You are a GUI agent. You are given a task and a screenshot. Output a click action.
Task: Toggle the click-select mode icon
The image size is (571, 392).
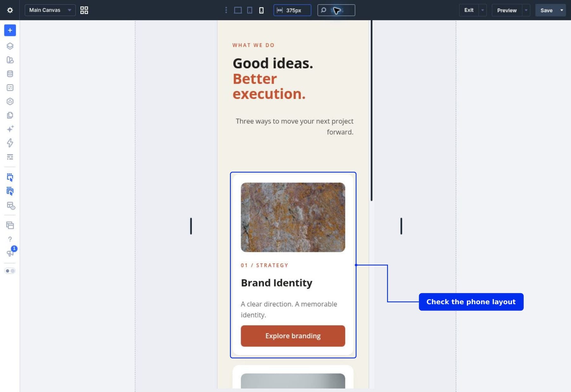pyautogui.click(x=10, y=177)
